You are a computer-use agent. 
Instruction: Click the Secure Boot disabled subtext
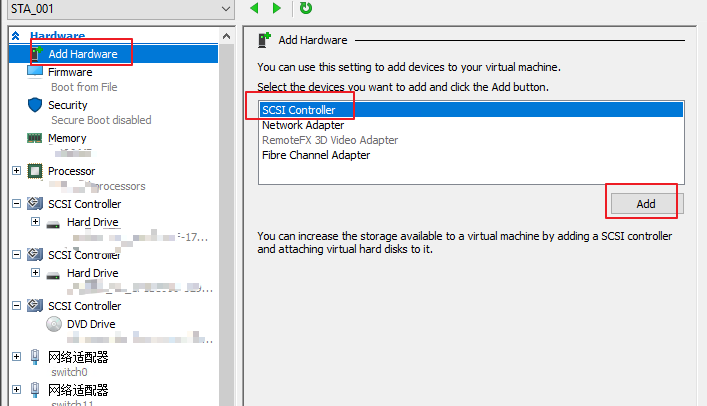tap(101, 120)
